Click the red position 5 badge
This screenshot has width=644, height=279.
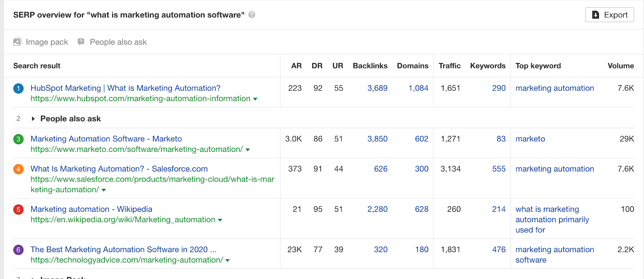pos(19,210)
